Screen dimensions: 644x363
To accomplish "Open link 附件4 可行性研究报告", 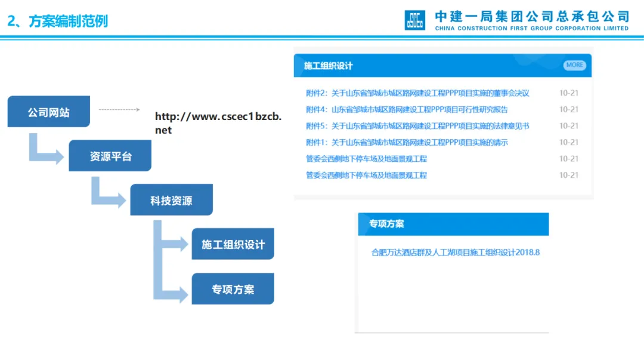I will 407,110.
